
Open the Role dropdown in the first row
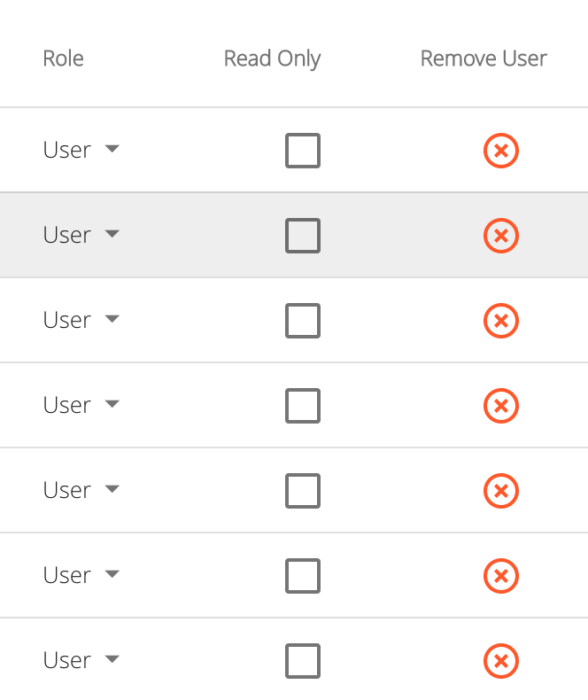[x=81, y=150]
